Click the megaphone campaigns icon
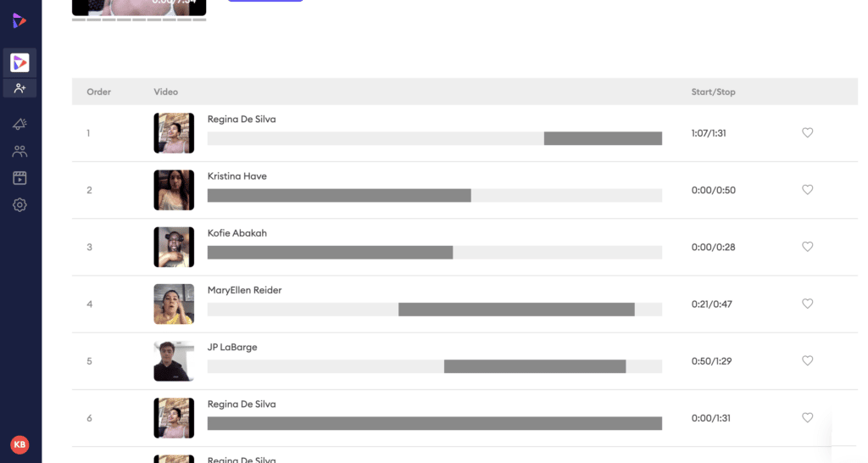868x463 pixels. [x=20, y=124]
